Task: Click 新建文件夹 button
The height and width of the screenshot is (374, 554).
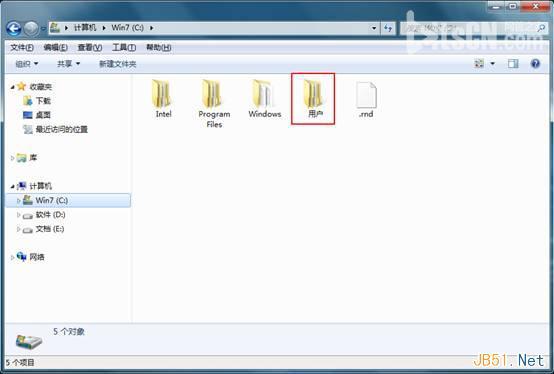Action: [x=117, y=64]
